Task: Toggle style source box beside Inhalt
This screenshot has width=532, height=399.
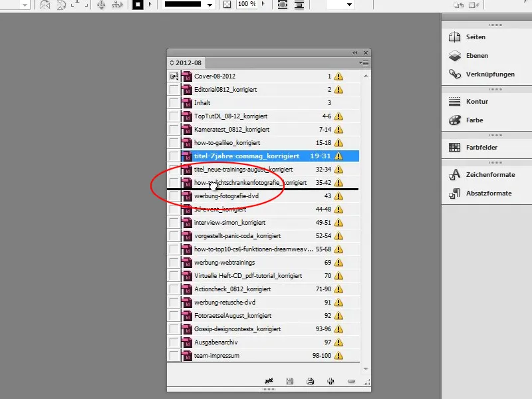Action: pos(174,103)
